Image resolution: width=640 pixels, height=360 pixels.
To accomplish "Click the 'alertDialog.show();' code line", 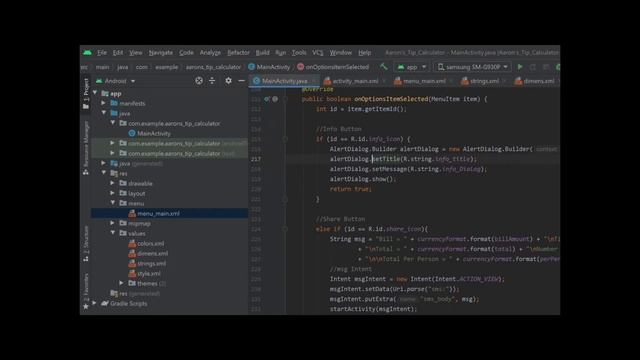I will [363, 179].
